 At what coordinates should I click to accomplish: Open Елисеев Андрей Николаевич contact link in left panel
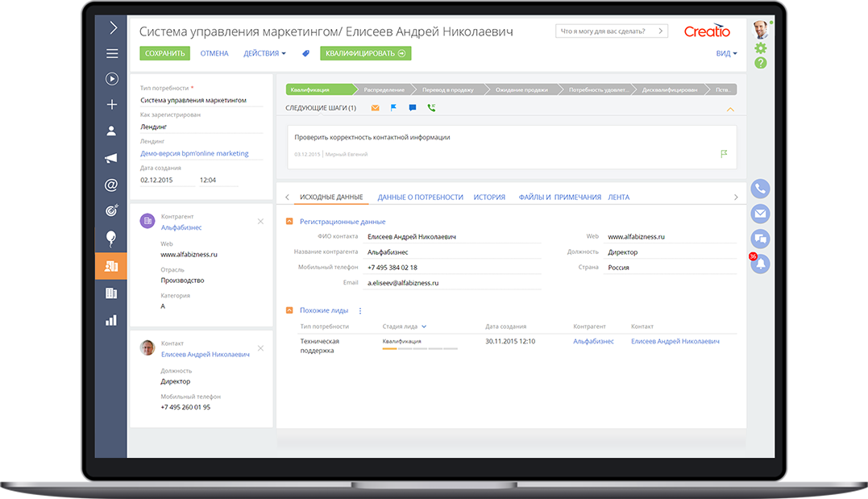click(x=206, y=355)
